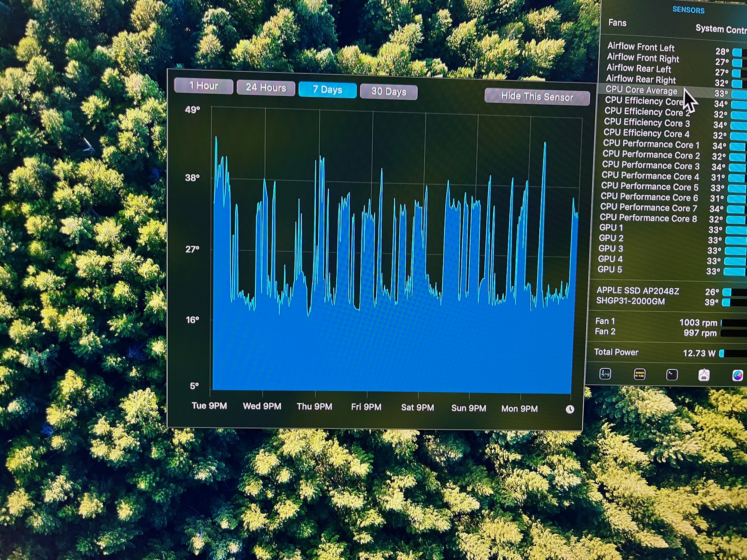
Task: Open the iStat Menus gauge icon
Action: coord(737,375)
